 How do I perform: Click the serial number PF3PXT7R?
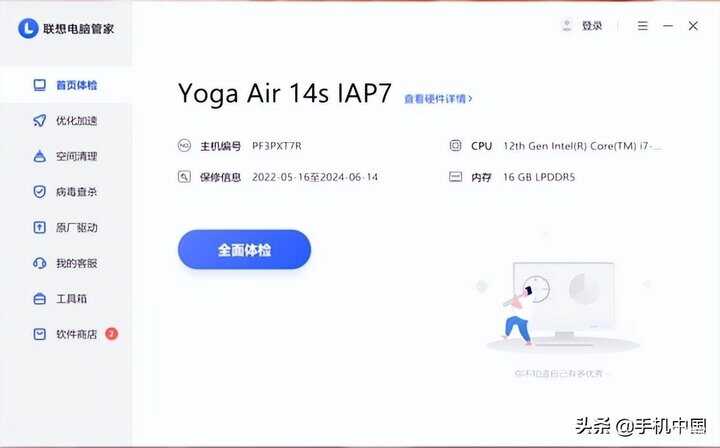tap(276, 146)
